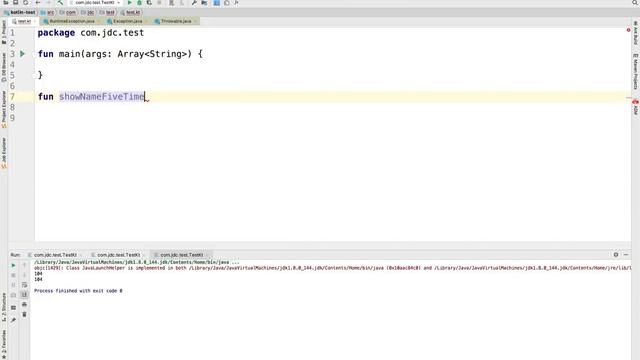Screen dimensions: 640x360
Task: Open the run configuration dropdown com.jdc.test.TestKt
Action: click(x=96, y=2)
